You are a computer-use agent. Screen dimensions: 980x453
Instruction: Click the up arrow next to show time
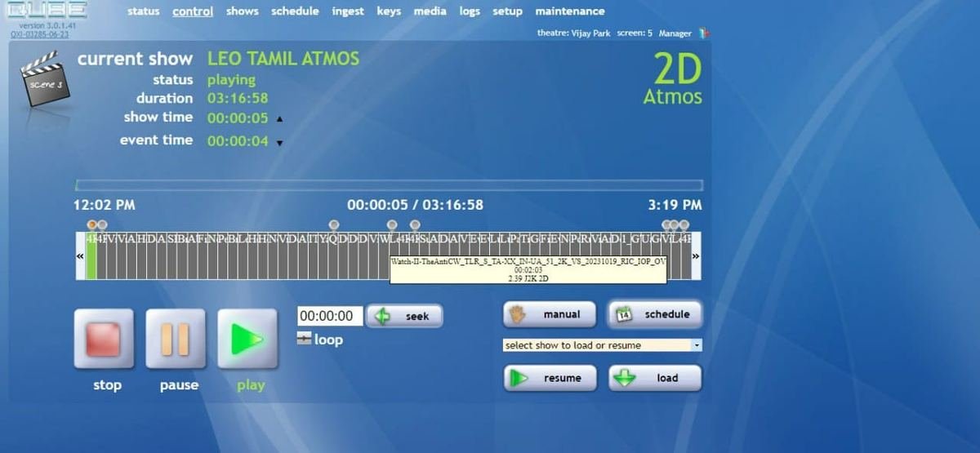pyautogui.click(x=279, y=119)
